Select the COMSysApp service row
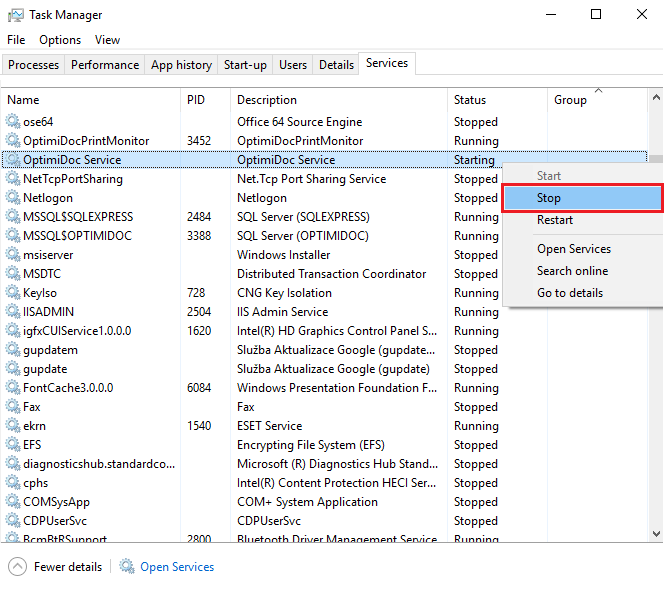664x590 pixels. [x=56, y=502]
